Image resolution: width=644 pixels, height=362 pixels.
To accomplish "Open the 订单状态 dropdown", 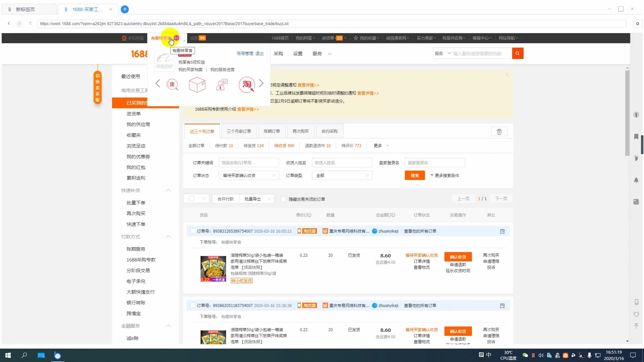I will (249, 175).
